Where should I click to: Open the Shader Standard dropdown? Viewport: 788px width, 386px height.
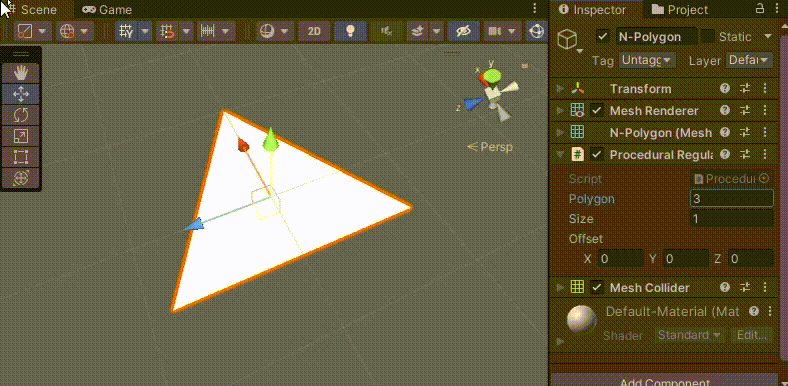pyautogui.click(x=690, y=335)
